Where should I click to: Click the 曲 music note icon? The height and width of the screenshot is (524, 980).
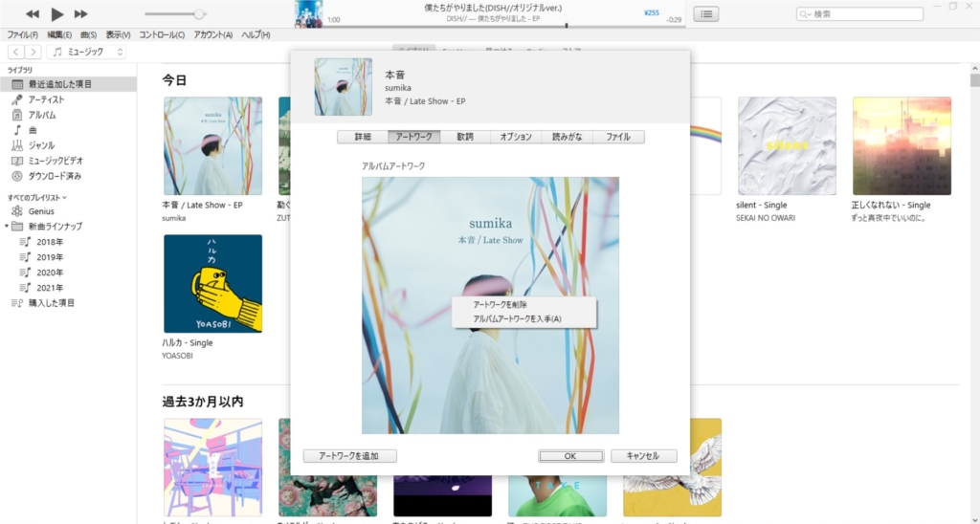17,130
